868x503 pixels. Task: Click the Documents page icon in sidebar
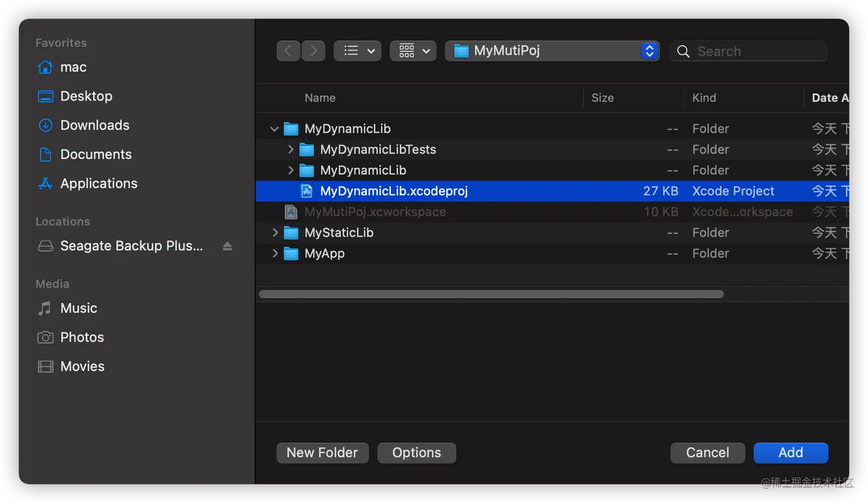point(45,154)
